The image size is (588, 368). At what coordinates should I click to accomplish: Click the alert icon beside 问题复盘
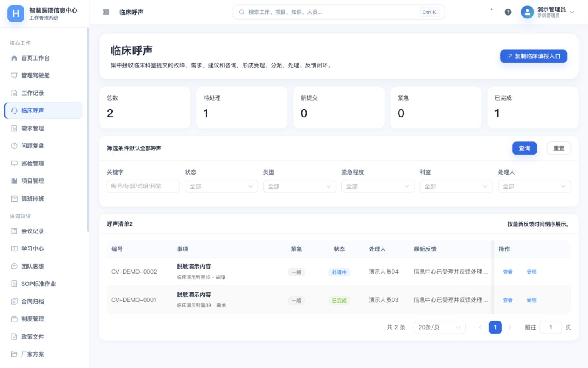pos(14,146)
